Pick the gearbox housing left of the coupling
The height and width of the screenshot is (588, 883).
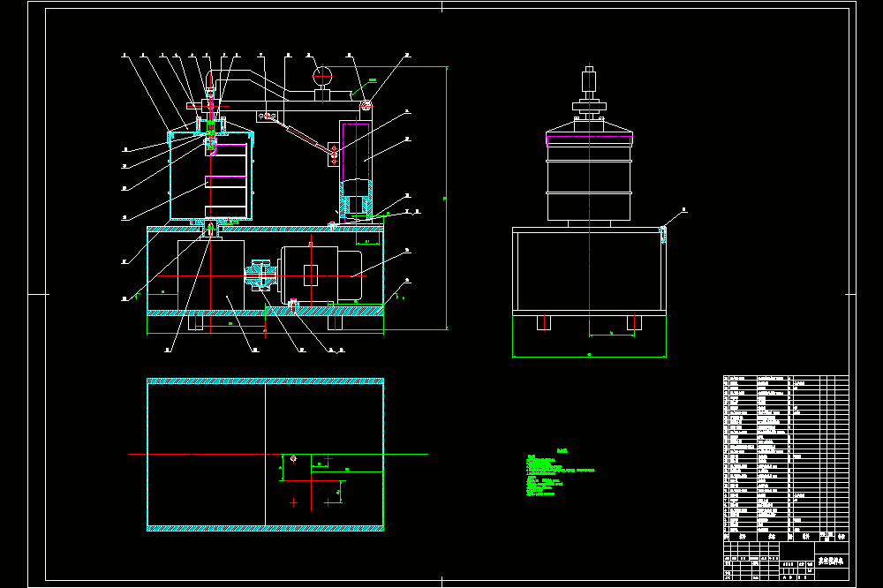(x=211, y=275)
